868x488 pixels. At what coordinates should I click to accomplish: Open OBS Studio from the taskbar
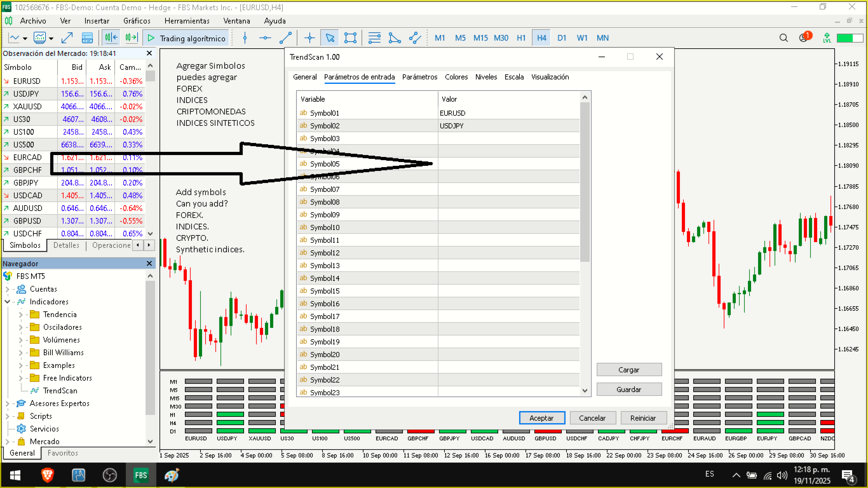tap(110, 475)
